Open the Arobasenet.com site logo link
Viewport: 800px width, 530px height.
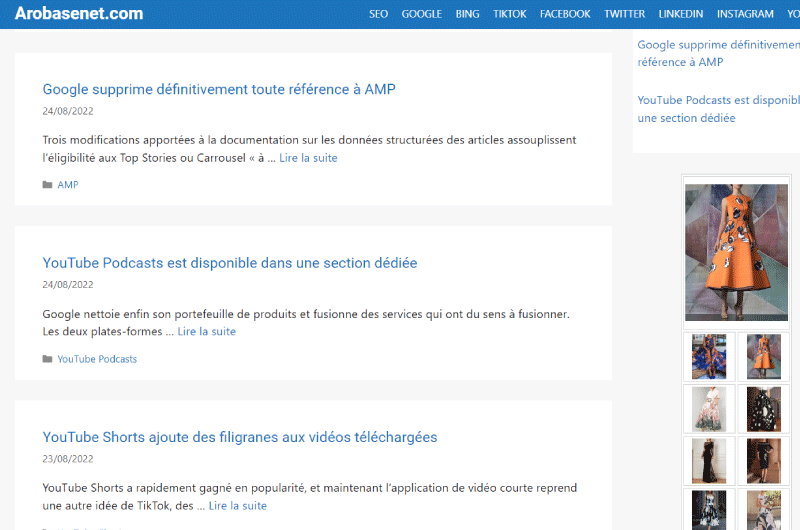(x=79, y=13)
